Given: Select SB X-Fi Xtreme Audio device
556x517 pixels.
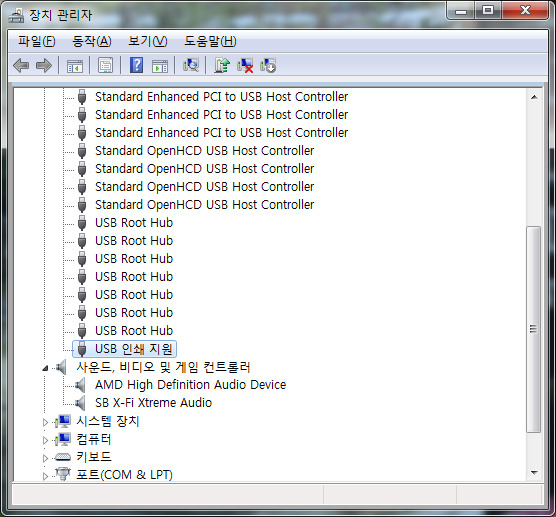Looking at the screenshot, I should click(153, 403).
